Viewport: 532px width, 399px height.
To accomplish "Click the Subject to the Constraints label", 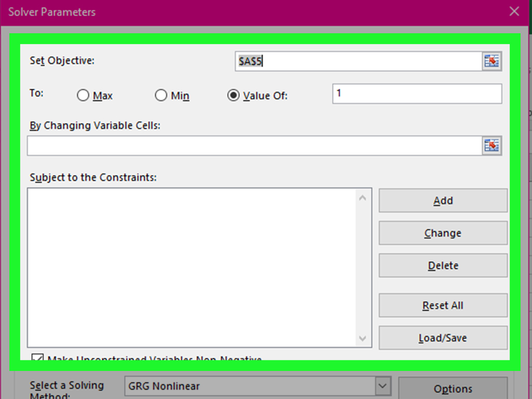I will (x=94, y=178).
